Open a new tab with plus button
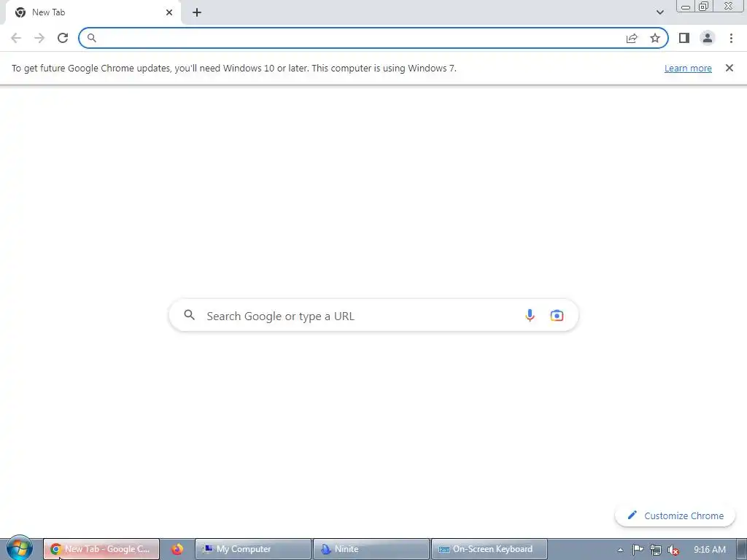 [197, 12]
